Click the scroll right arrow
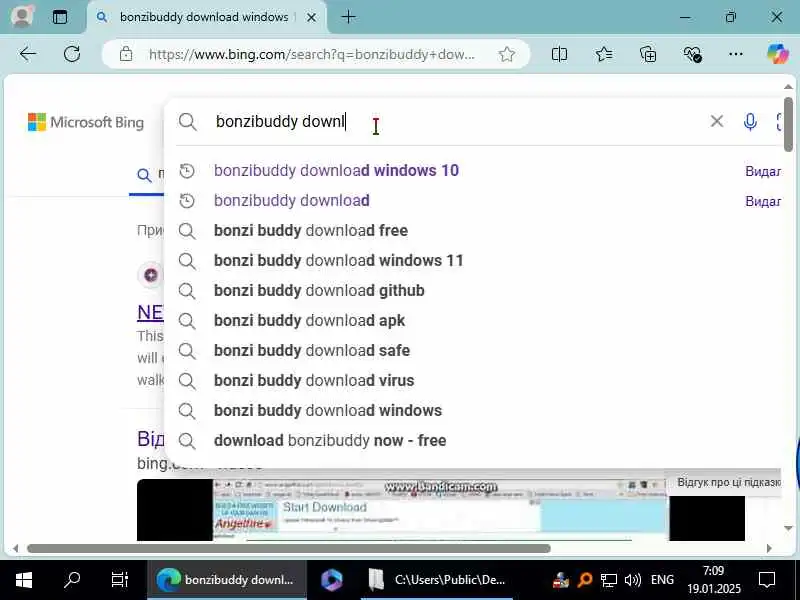This screenshot has width=800, height=600. coord(769,548)
